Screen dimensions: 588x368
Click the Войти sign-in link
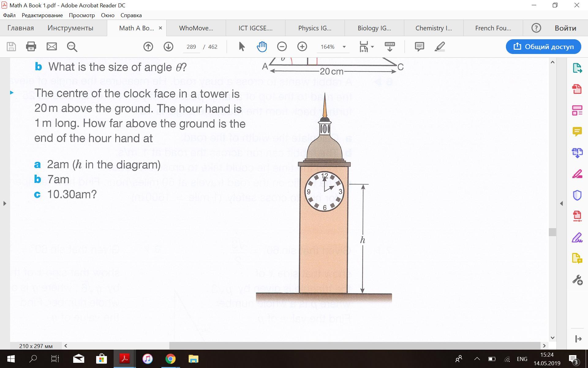(x=565, y=28)
